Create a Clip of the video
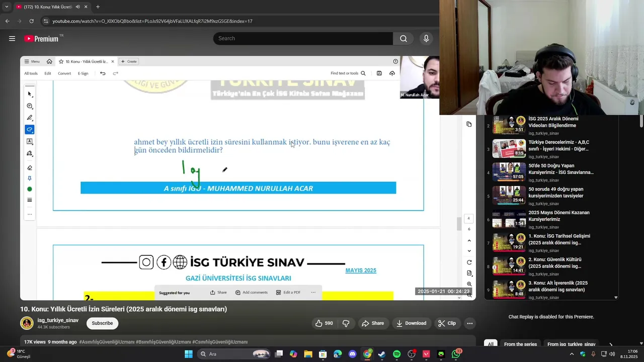 pos(447,323)
